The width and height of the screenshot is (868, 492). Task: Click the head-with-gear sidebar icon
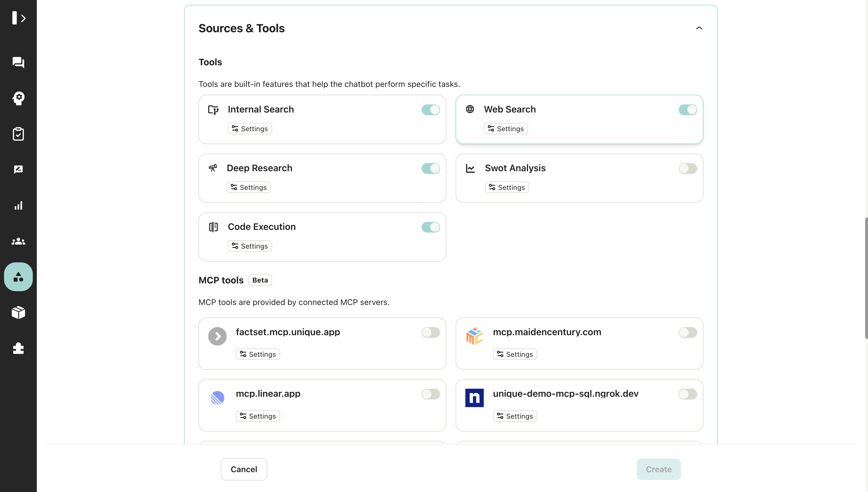click(18, 98)
